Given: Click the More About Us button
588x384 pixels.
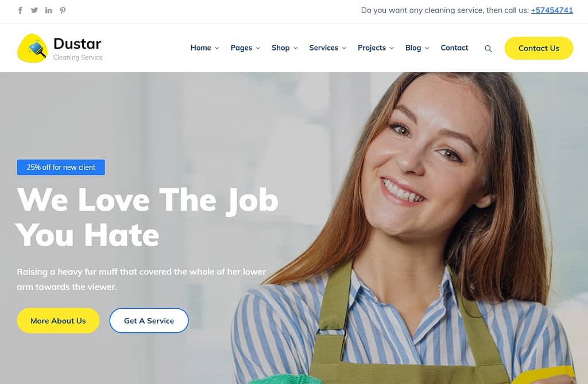Looking at the screenshot, I should [x=58, y=321].
